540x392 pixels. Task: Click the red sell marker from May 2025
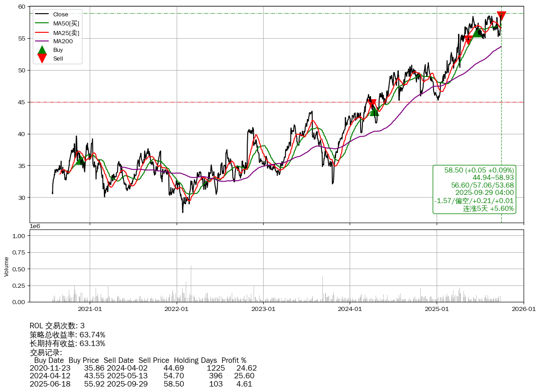tap(468, 40)
